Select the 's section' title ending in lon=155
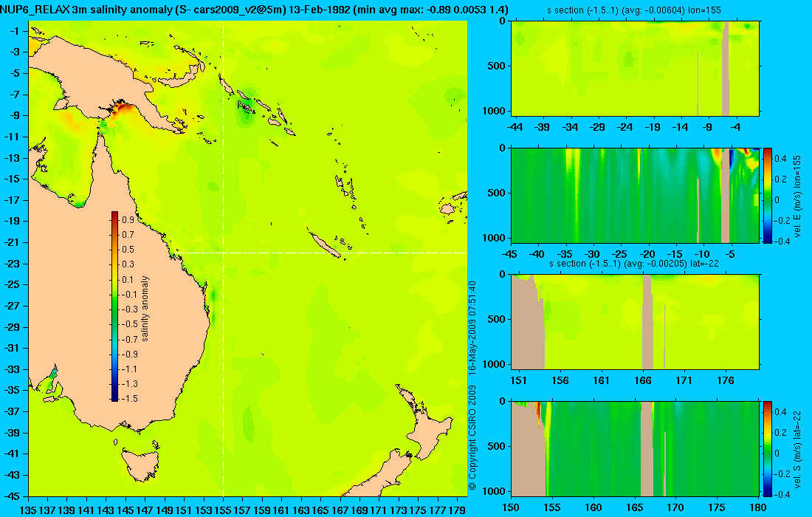Screen dimensions: 812x517 pos(634,10)
